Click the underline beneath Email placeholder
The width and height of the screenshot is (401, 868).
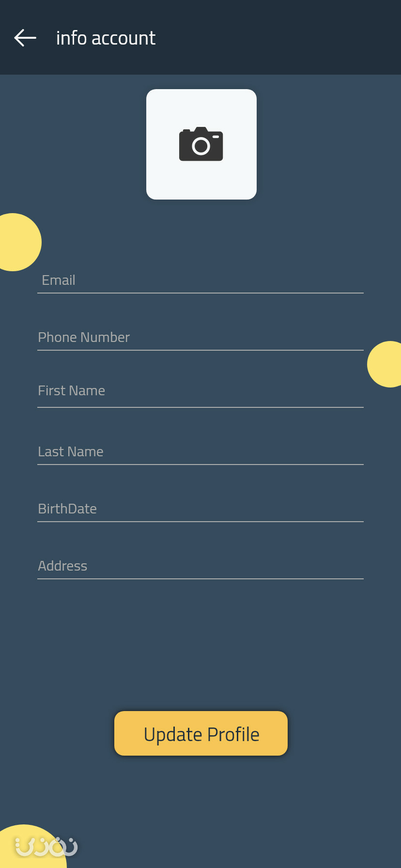tap(200, 293)
